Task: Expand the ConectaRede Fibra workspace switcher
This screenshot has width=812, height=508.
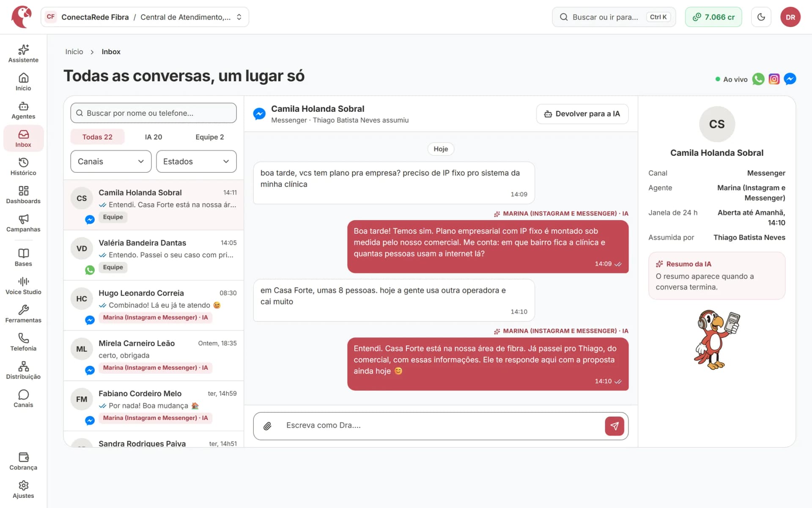Action: 145,17
